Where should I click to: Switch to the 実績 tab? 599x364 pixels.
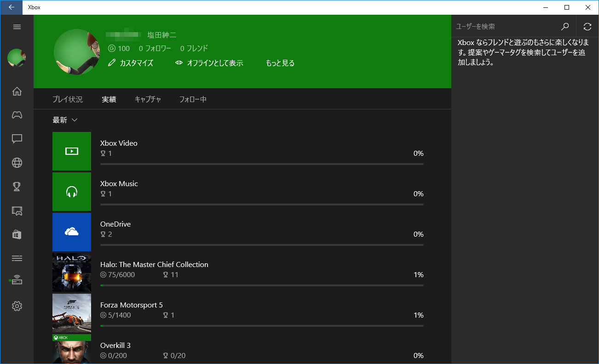click(x=109, y=99)
